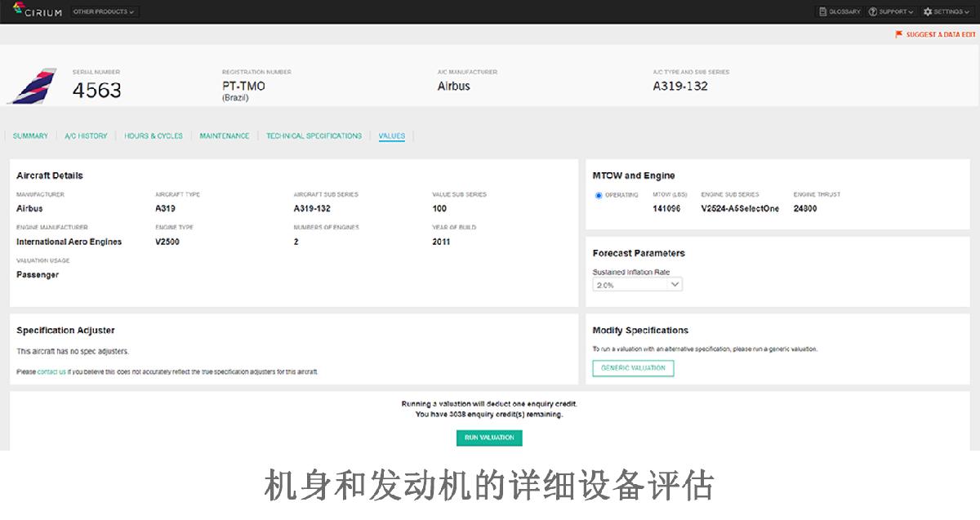The width and height of the screenshot is (980, 520).
Task: Open the Sustained Inflation Rate dropdown
Action: point(637,285)
